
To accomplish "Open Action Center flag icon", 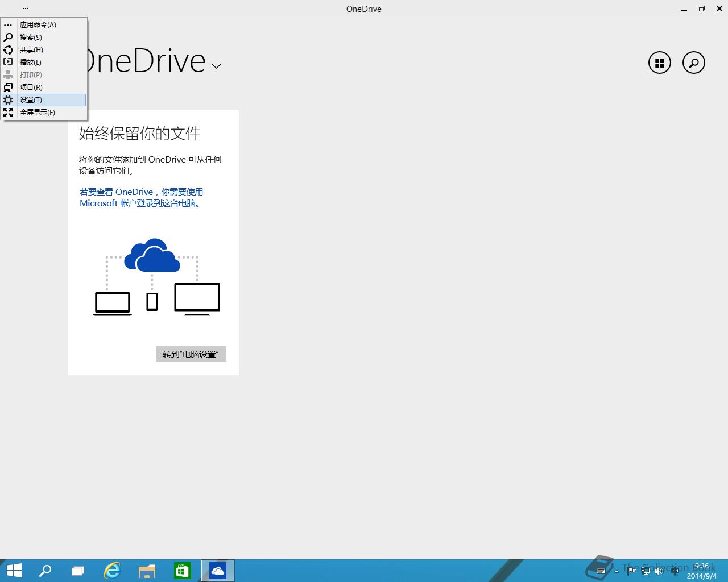I will click(631, 571).
